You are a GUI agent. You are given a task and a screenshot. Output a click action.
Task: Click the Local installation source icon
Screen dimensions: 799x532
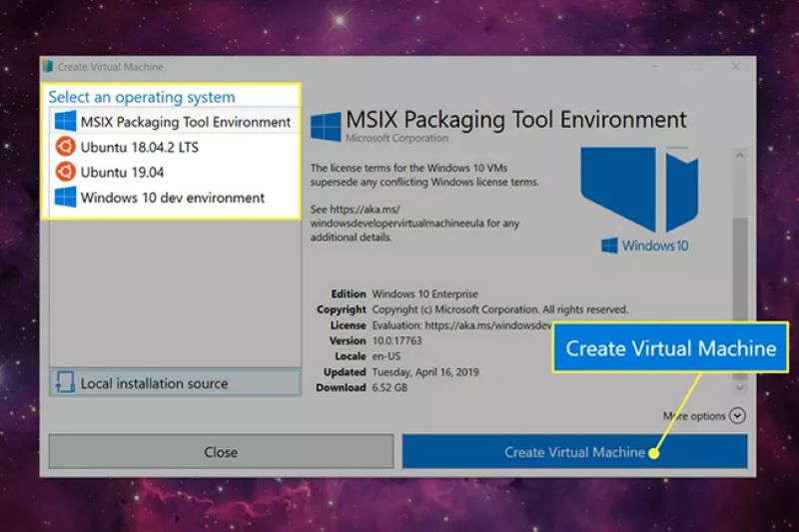[x=65, y=382]
